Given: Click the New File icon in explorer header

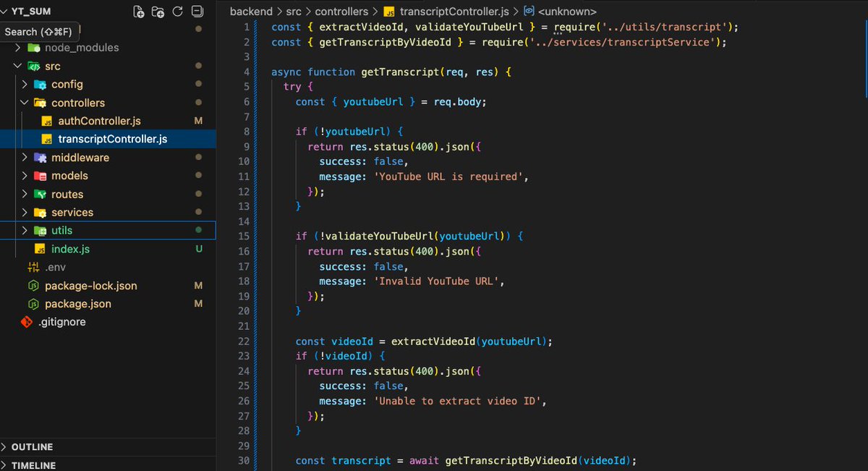Looking at the screenshot, I should (139, 12).
